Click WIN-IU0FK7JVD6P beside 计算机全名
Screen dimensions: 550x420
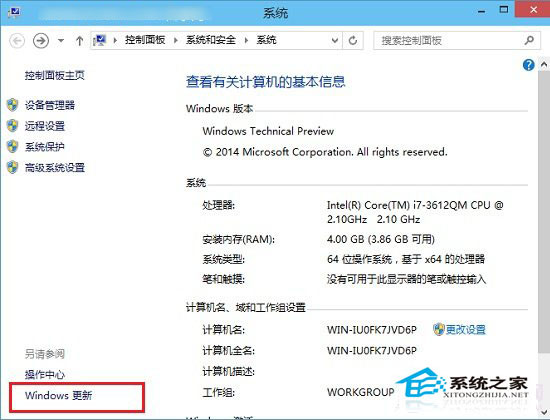pos(372,351)
